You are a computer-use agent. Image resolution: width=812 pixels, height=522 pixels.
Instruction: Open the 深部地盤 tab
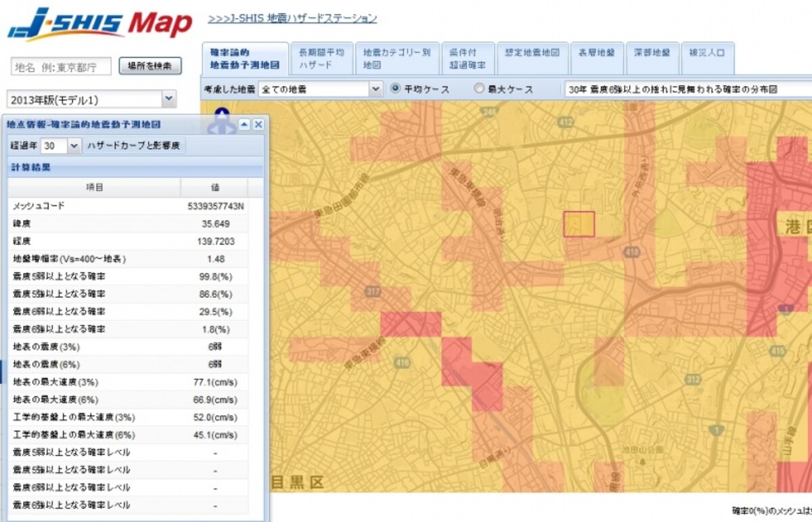pyautogui.click(x=652, y=59)
